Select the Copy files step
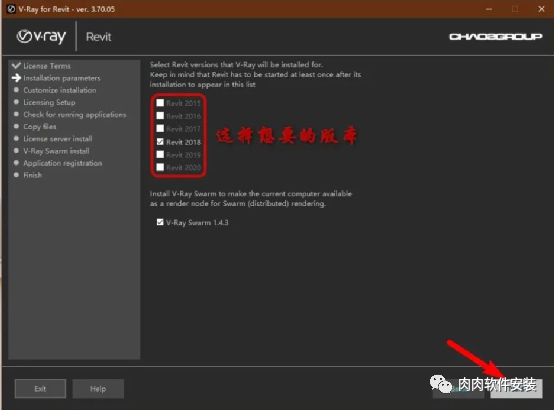Viewport: 554px width, 410px height. [x=40, y=127]
